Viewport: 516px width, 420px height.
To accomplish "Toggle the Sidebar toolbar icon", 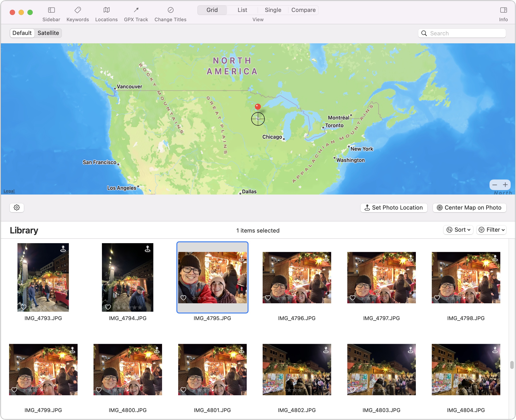I will click(x=51, y=10).
